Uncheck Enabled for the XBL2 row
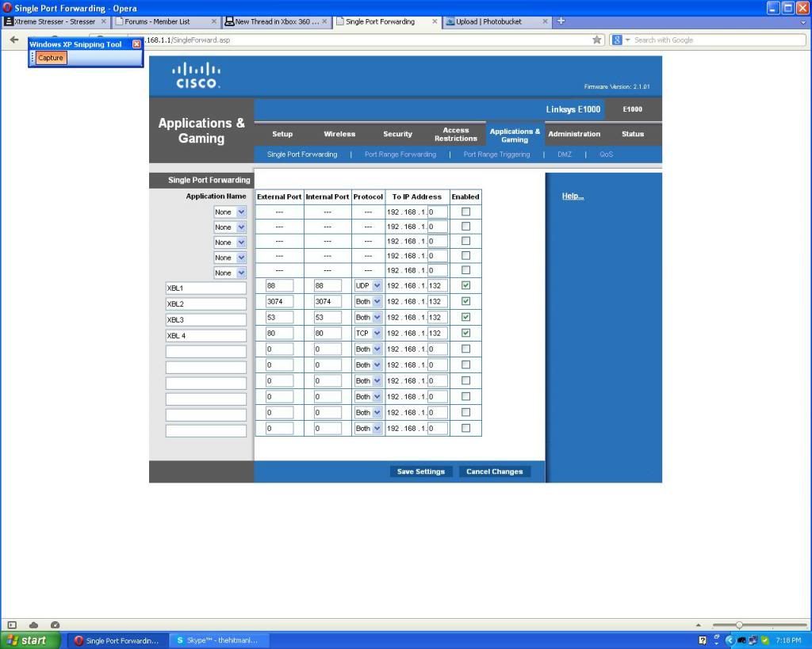 point(465,301)
